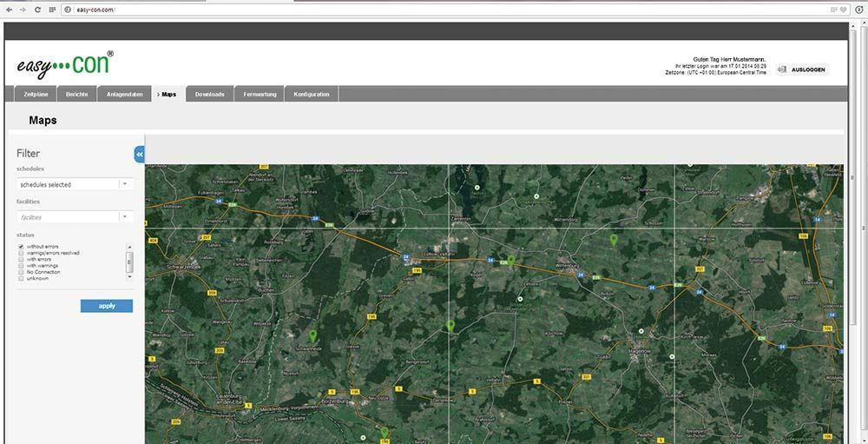Click the easy-con logo
The height and width of the screenshot is (444, 868).
(65, 64)
